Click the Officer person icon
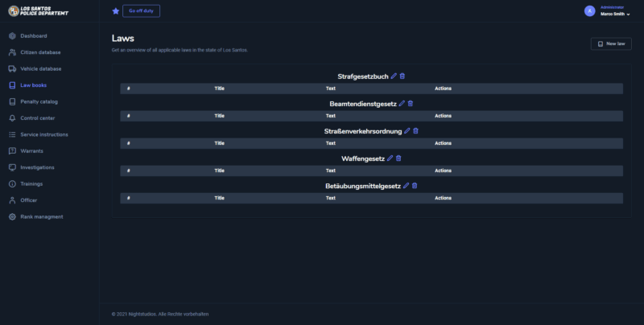Screen dimensions: 644x325 pos(12,200)
